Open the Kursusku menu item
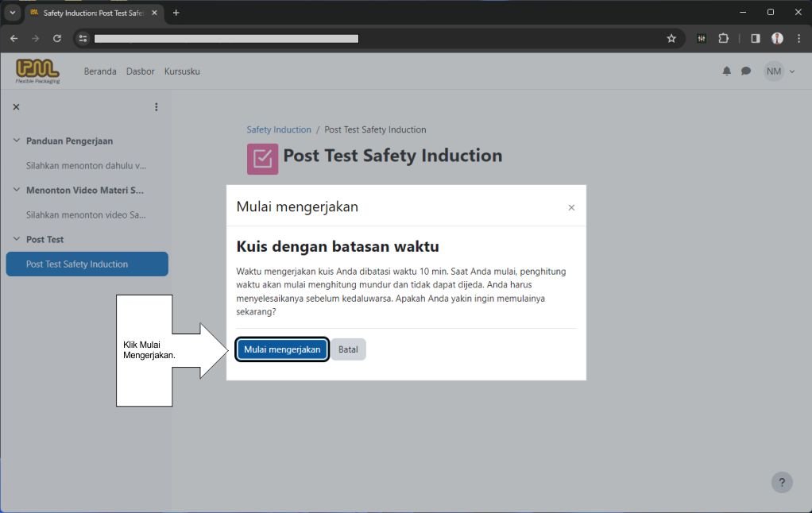 [182, 71]
